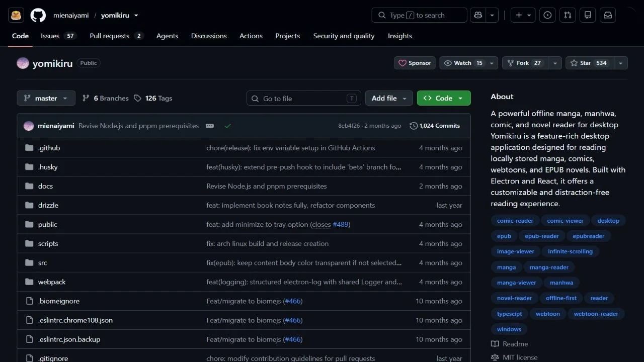644x362 pixels.
Task: Open the Copilot chat icon
Action: point(478,15)
